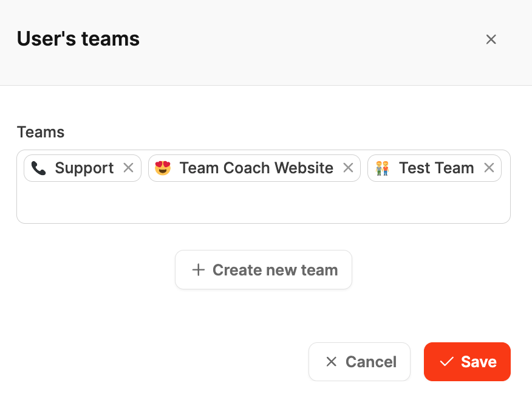Click the heart-eyes emoji on Team Coach Website
This screenshot has height=411, width=532.
coord(163,168)
